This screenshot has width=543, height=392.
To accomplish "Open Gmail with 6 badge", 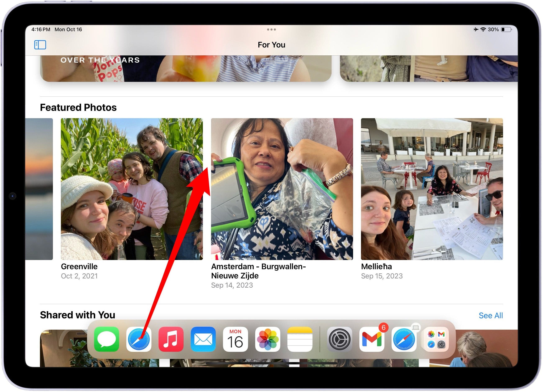I will [371, 339].
